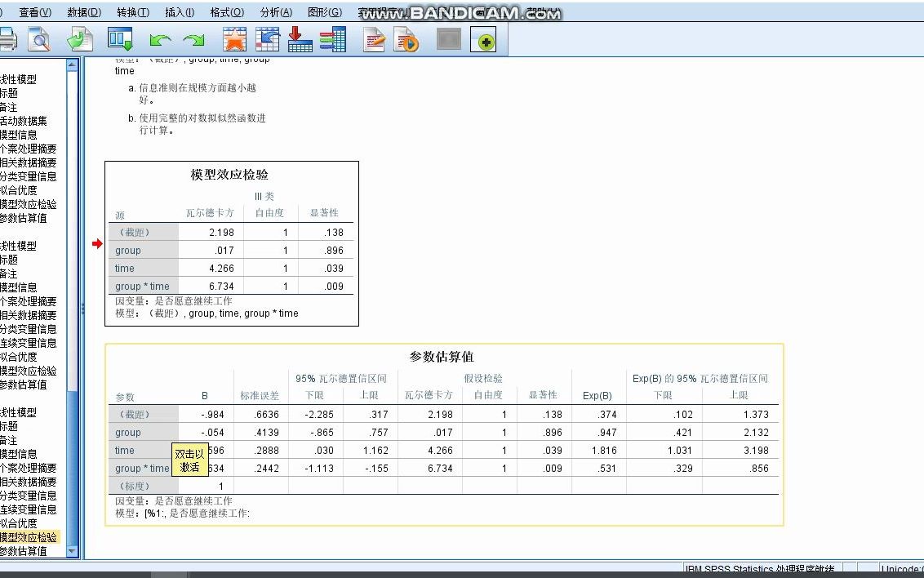The image size is (924, 578).
Task: Open the 格式(O) menu
Action: pos(227,12)
